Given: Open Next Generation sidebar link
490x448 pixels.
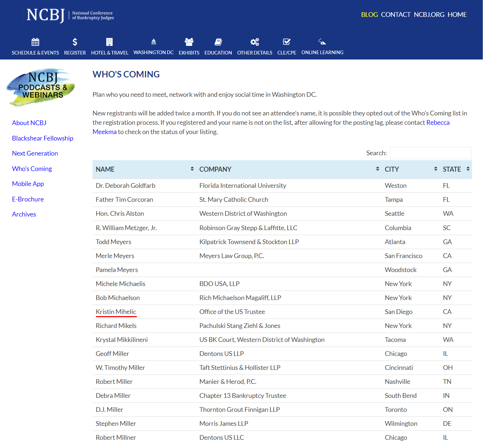Looking at the screenshot, I should point(35,153).
